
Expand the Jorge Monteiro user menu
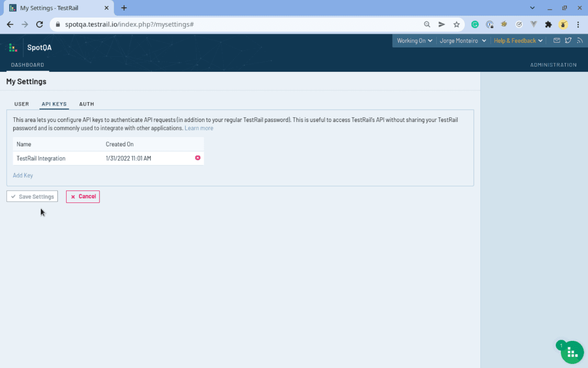[462, 40]
